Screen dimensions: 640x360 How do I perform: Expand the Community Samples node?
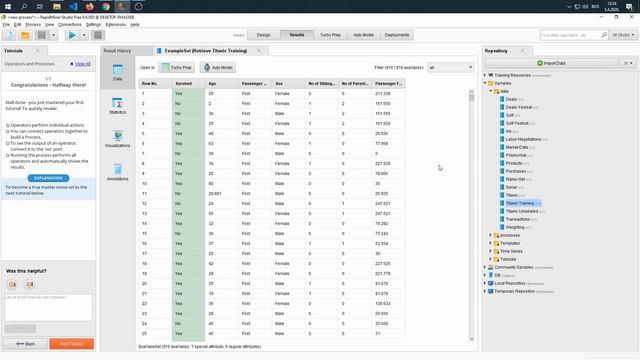click(485, 267)
